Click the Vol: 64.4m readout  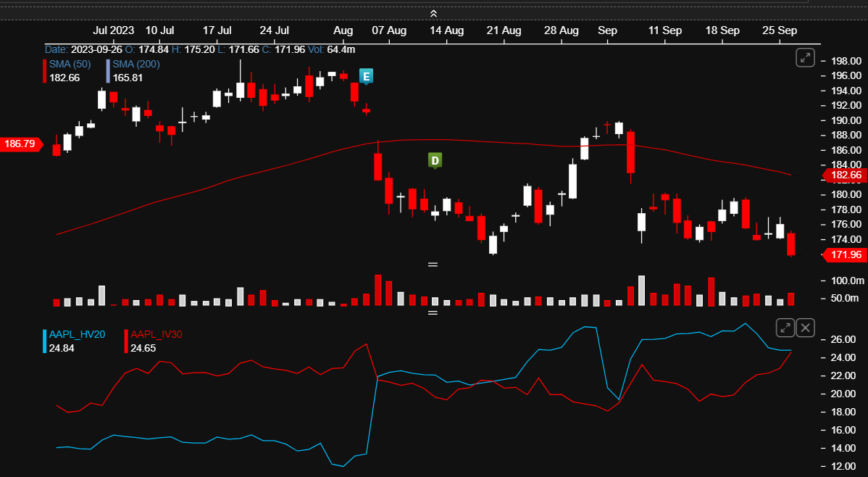click(332, 50)
